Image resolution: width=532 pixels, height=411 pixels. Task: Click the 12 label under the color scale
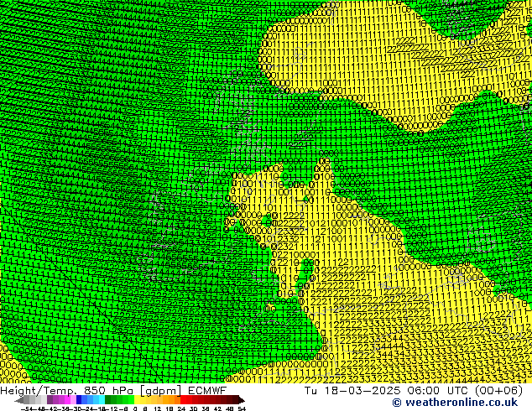(158, 408)
